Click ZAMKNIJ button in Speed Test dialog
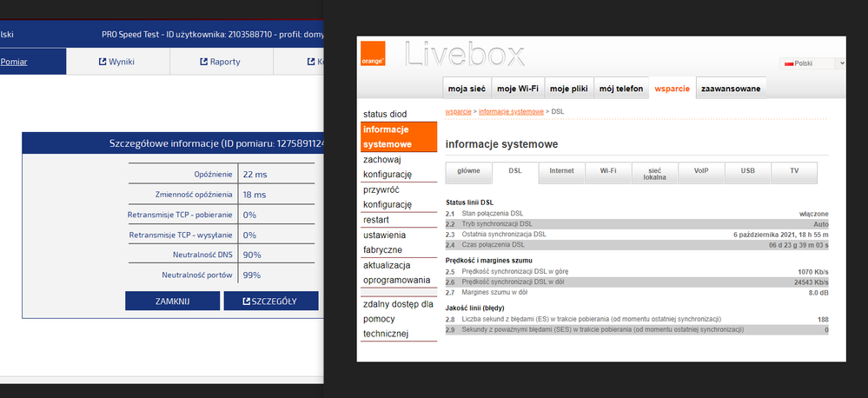 coord(172,302)
